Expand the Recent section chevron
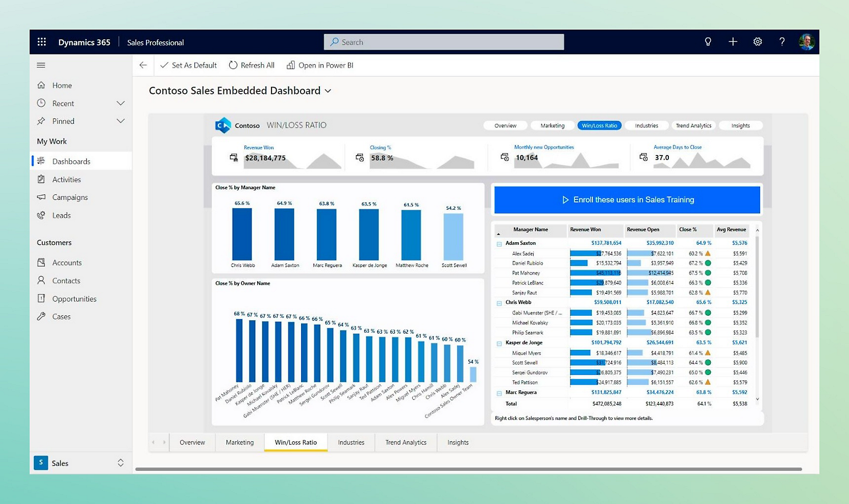Image resolution: width=849 pixels, height=504 pixels. pos(120,103)
